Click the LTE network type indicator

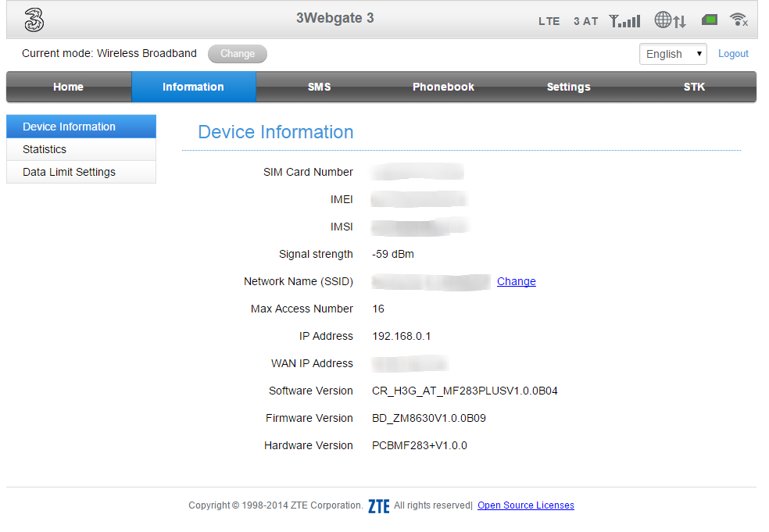pos(549,21)
